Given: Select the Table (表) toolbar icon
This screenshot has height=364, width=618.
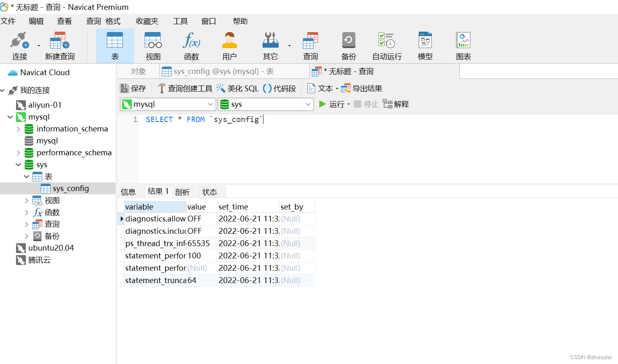Looking at the screenshot, I should coord(115,46).
